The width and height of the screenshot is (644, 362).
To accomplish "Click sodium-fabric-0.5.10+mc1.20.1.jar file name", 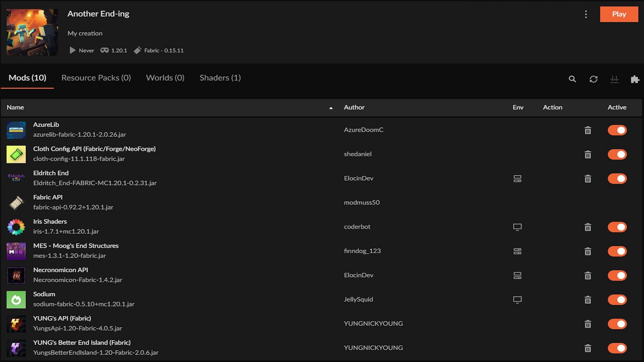I will (84, 304).
